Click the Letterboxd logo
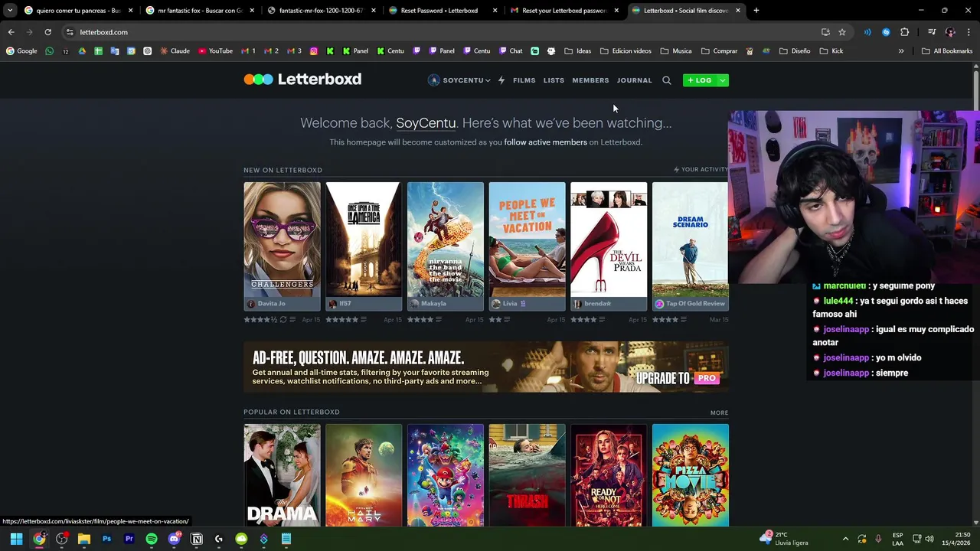980x551 pixels. 302,80
